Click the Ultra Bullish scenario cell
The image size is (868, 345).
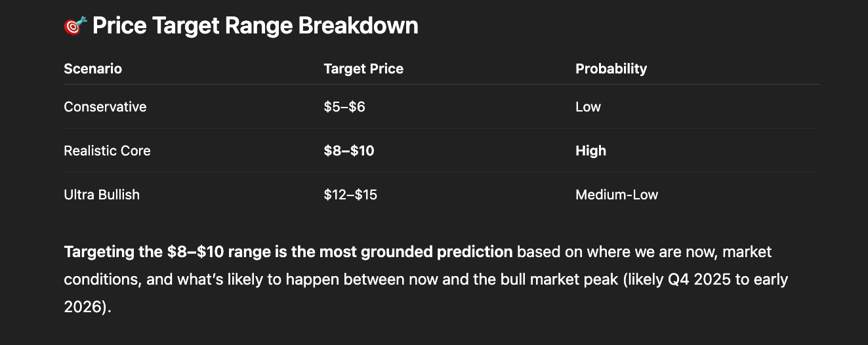pyautogui.click(x=102, y=195)
